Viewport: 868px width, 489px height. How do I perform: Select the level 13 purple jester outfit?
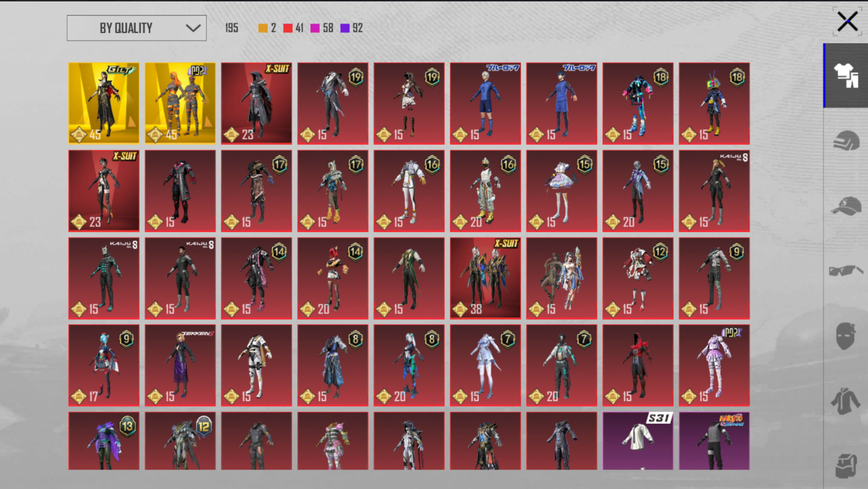point(104,441)
